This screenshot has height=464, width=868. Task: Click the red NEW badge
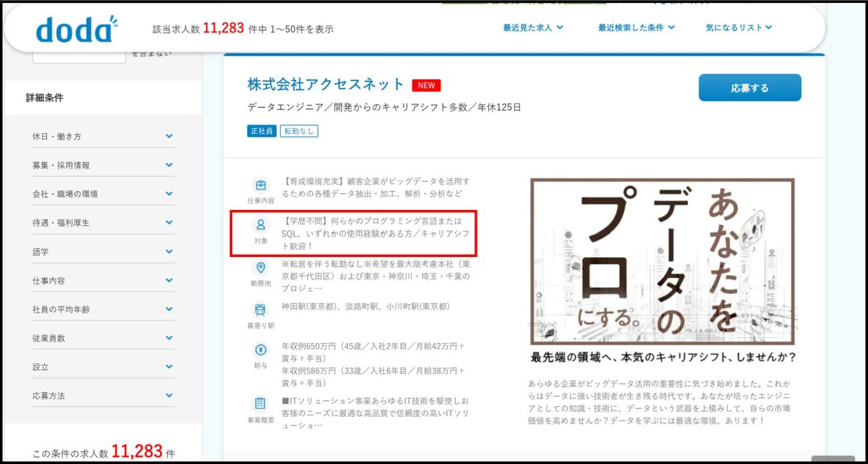[x=426, y=85]
